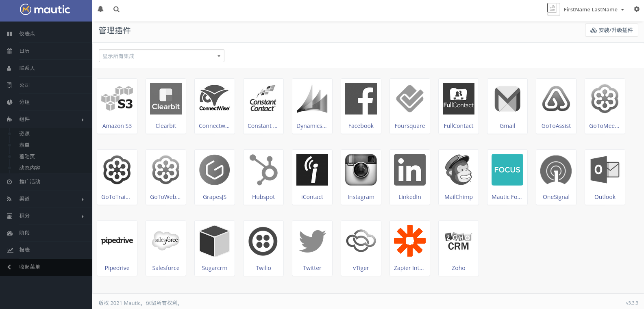Open the Hubspot integration icon
Viewport: 644px width, 309px height.
click(x=263, y=170)
